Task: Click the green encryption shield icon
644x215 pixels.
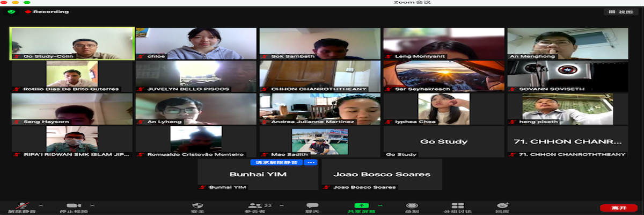Action: [x=12, y=11]
